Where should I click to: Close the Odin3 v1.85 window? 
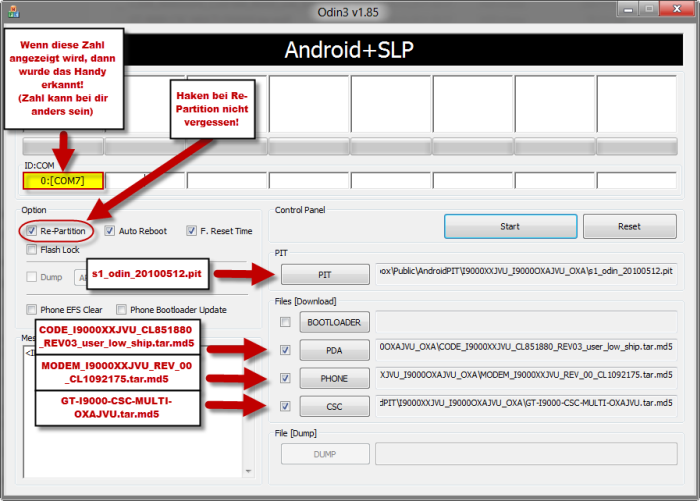click(x=677, y=9)
